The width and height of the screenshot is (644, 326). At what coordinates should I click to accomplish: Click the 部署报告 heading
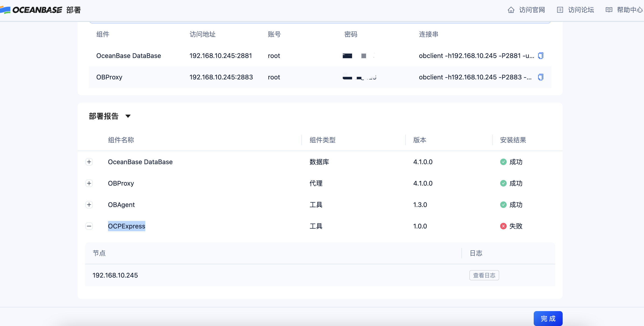pos(104,116)
